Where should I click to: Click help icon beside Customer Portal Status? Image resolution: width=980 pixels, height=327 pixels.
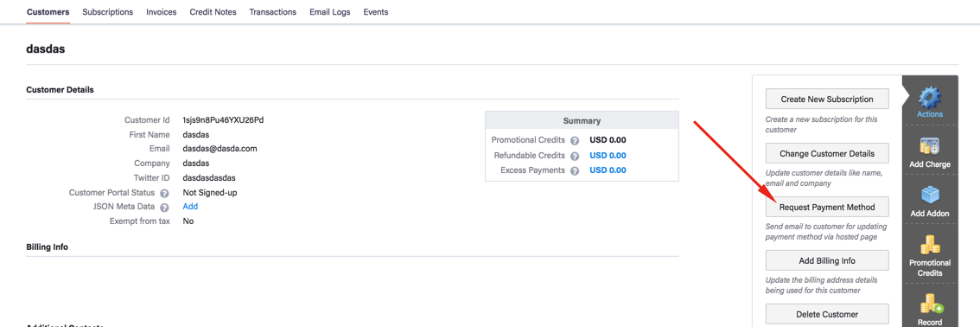coord(164,193)
